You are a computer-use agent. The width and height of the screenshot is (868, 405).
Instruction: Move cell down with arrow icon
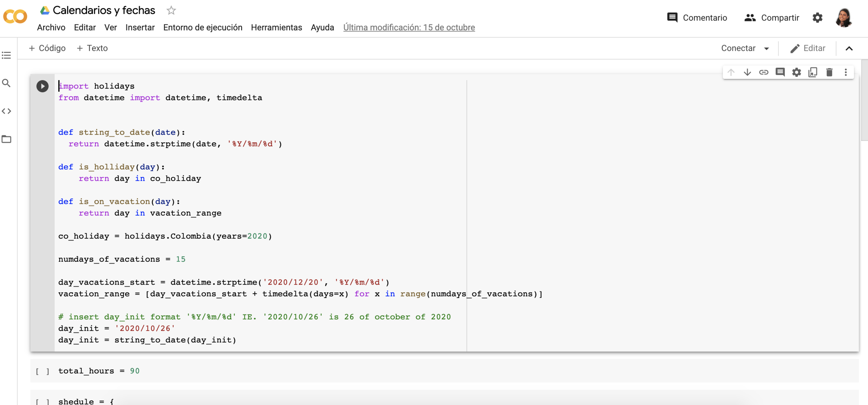pos(747,72)
